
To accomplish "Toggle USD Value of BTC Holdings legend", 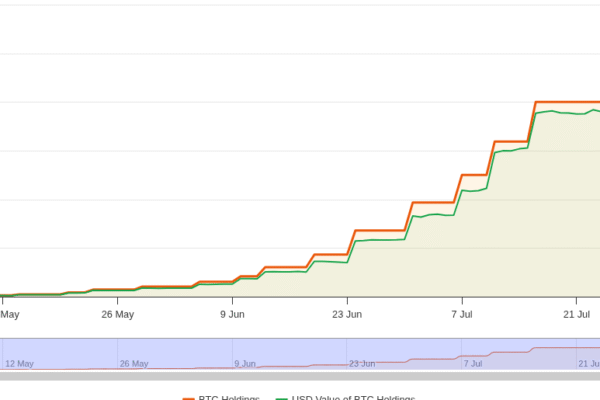I will click(353, 397).
